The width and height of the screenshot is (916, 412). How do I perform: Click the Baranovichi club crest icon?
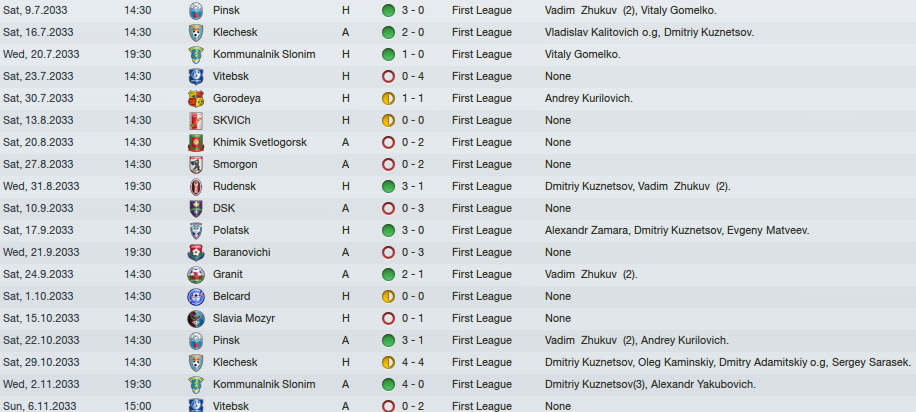[196, 252]
